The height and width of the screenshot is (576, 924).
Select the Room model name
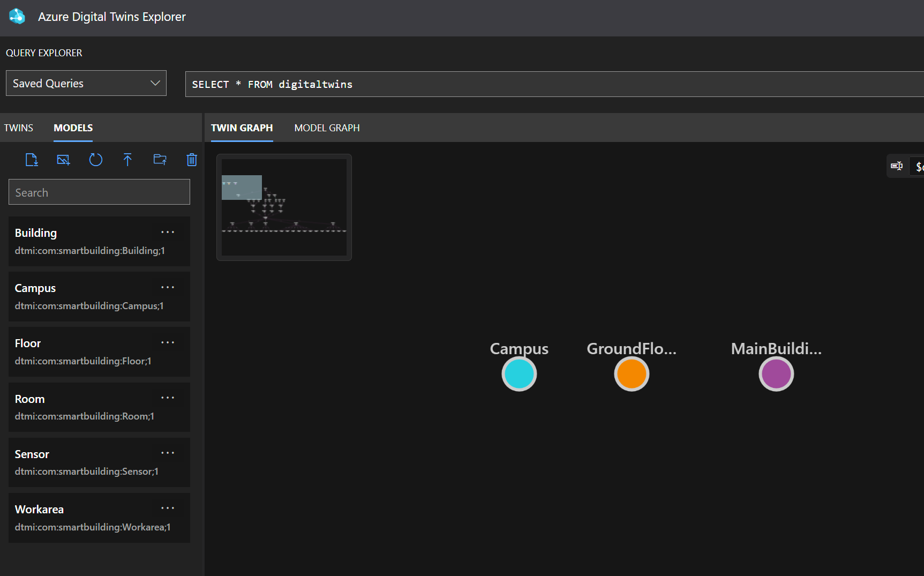tap(30, 399)
